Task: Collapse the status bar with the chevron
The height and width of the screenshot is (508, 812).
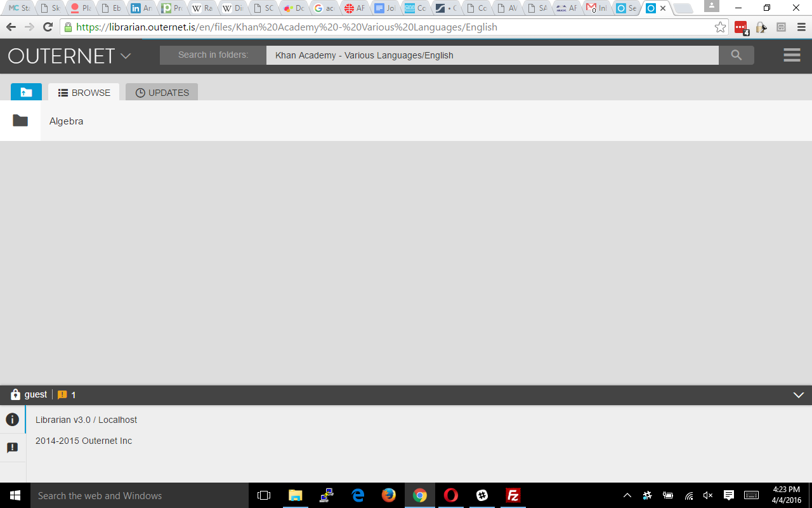Action: point(799,395)
